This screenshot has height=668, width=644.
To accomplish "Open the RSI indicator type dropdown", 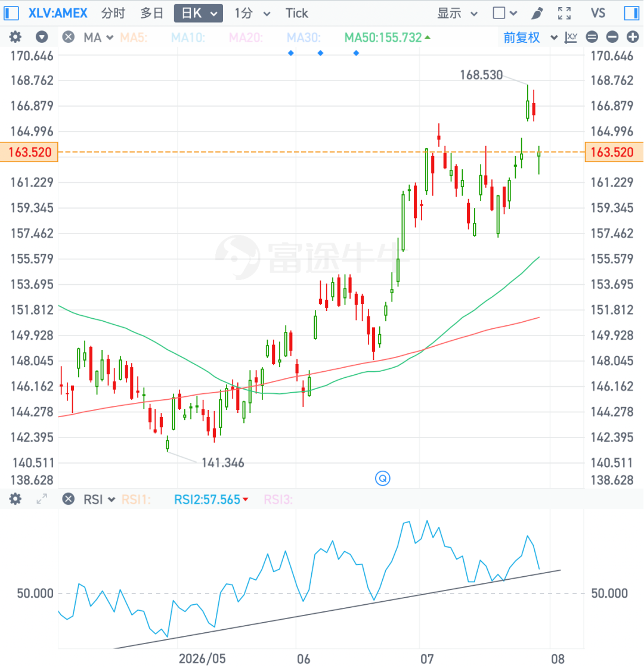I will click(x=100, y=499).
